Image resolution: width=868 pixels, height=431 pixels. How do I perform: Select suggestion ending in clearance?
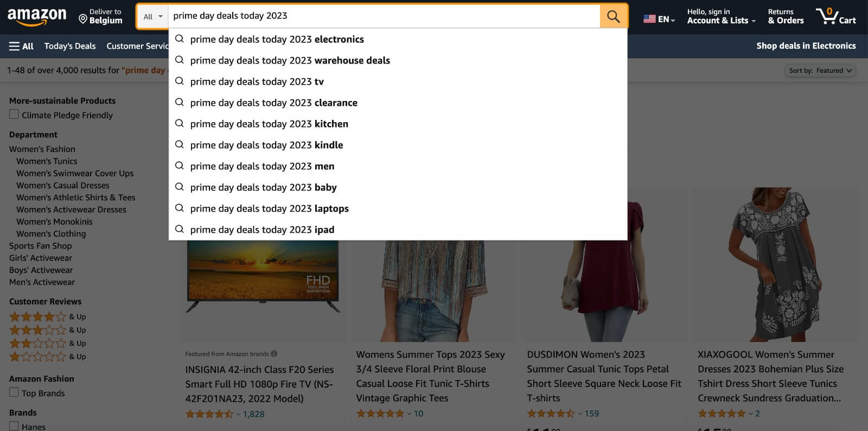coord(398,103)
